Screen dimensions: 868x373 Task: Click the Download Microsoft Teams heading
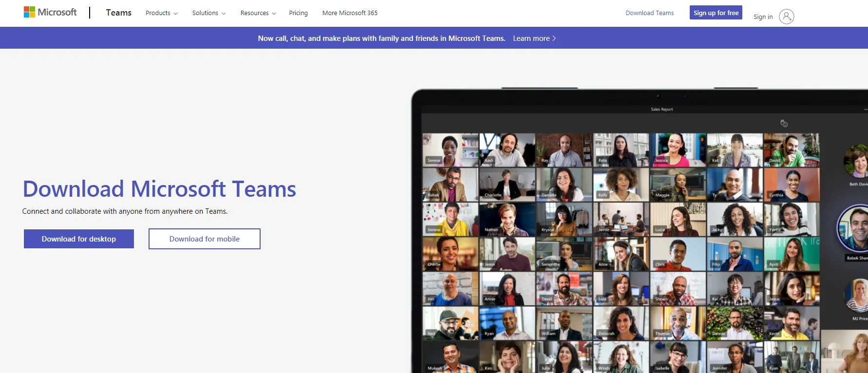(159, 189)
